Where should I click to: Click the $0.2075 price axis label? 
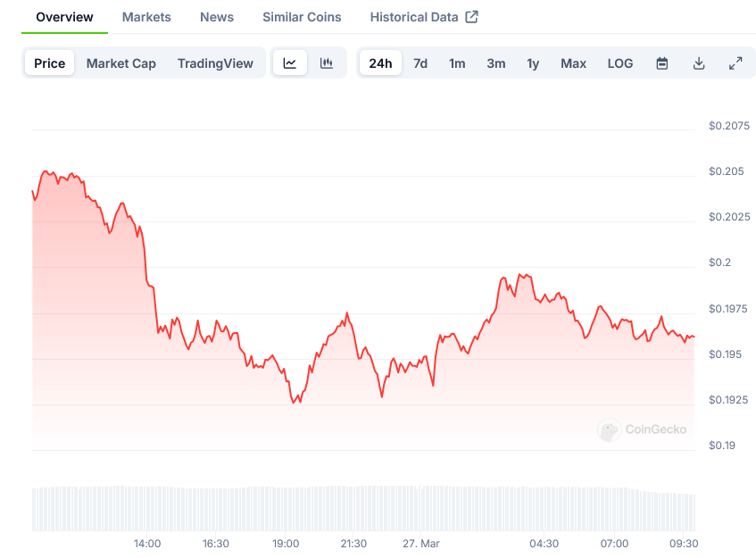729,126
